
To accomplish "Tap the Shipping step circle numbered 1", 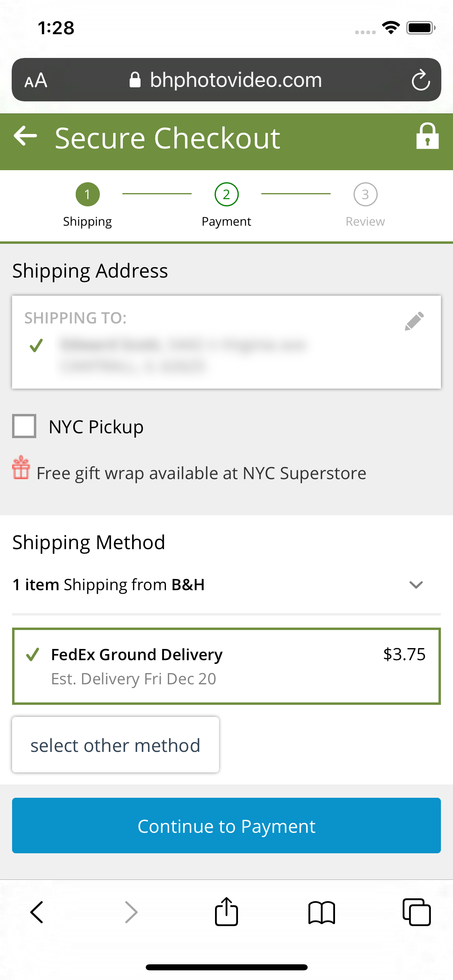I will pyautogui.click(x=87, y=194).
